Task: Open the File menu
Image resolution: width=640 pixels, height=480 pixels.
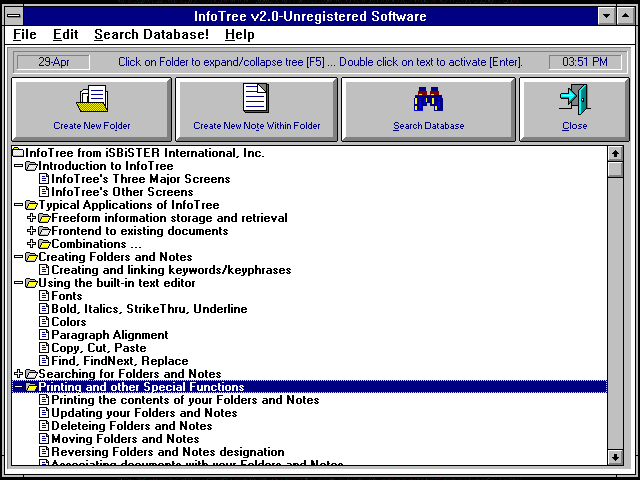Action: click(x=25, y=35)
